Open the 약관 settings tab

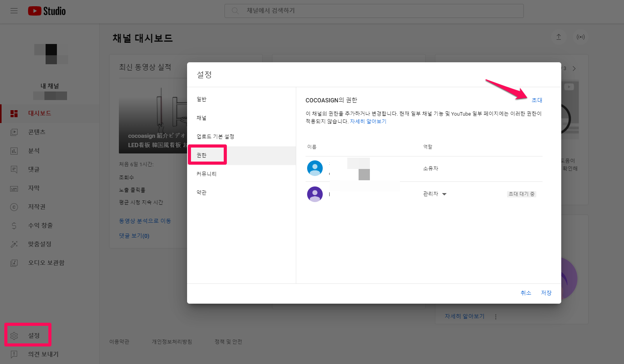coord(202,192)
